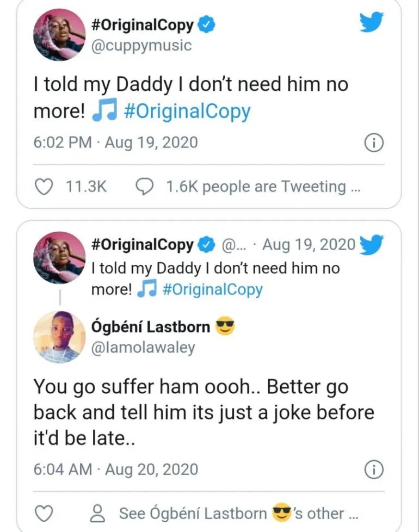Open the @cuppymusic handle link
Image resolution: width=419 pixels, height=532 pixels.
(x=142, y=45)
